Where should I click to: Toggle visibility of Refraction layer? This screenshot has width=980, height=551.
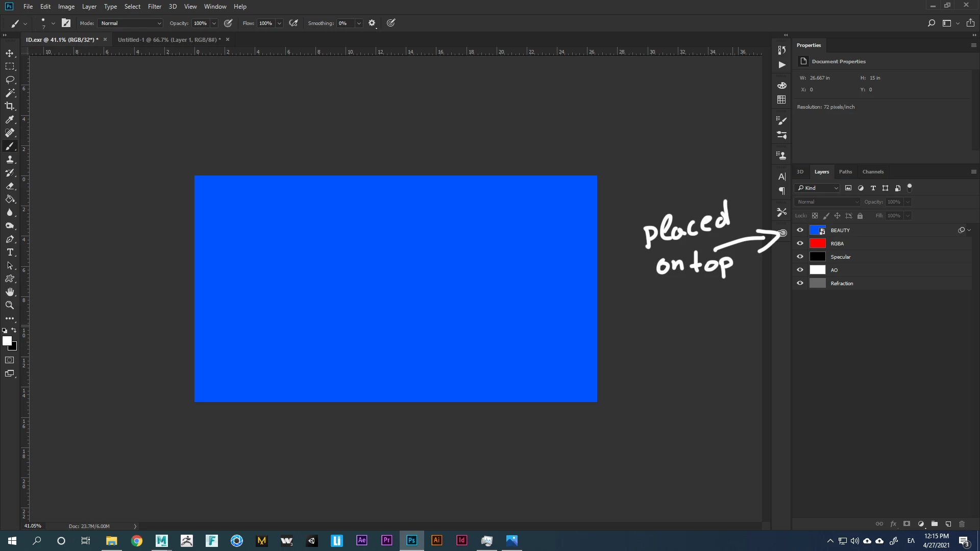coord(800,283)
